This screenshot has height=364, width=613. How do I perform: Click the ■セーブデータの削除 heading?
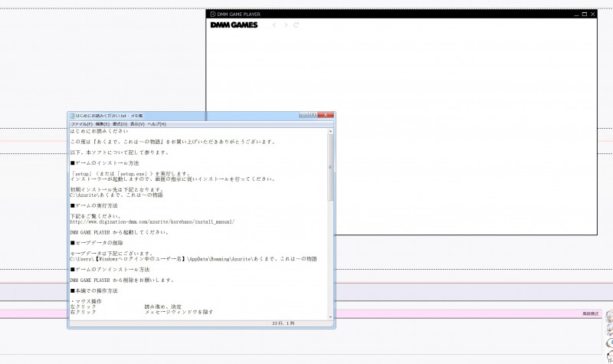pyautogui.click(x=97, y=243)
